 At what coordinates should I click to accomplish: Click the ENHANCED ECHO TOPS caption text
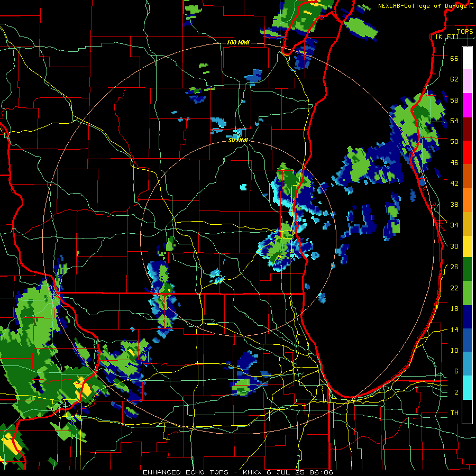point(185,472)
